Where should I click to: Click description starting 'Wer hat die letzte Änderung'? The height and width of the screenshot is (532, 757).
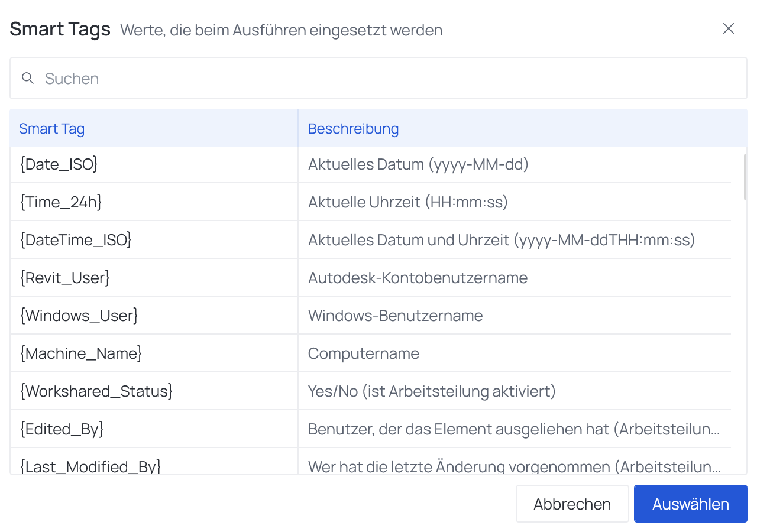tap(514, 466)
